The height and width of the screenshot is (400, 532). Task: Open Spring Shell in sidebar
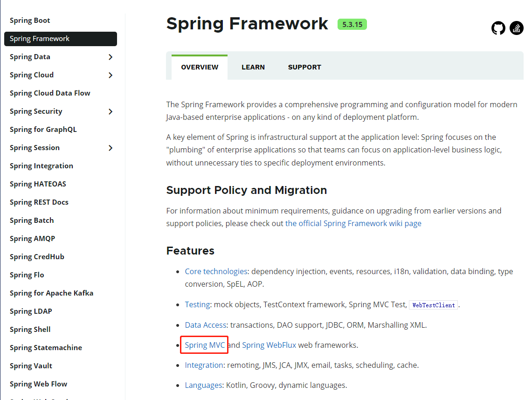point(30,330)
